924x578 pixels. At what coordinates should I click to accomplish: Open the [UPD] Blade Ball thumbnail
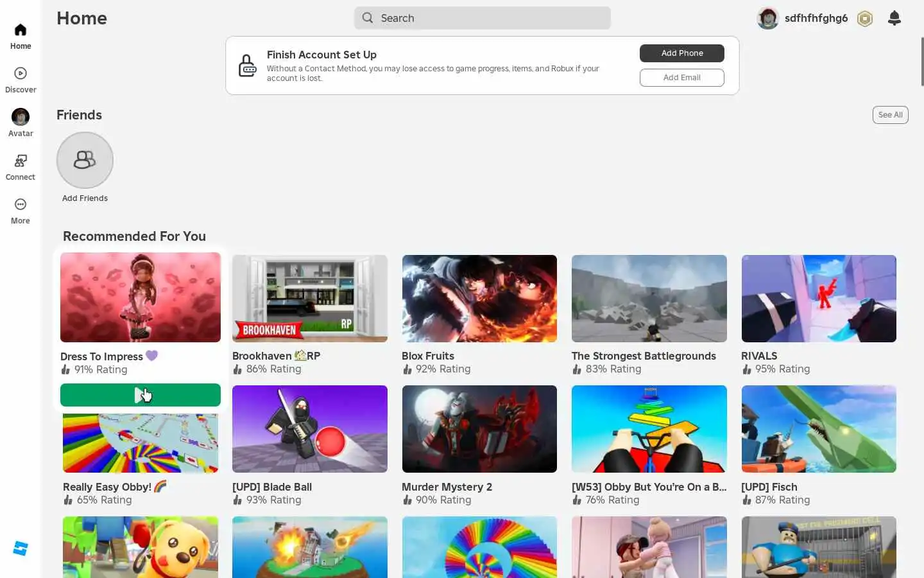(x=310, y=429)
